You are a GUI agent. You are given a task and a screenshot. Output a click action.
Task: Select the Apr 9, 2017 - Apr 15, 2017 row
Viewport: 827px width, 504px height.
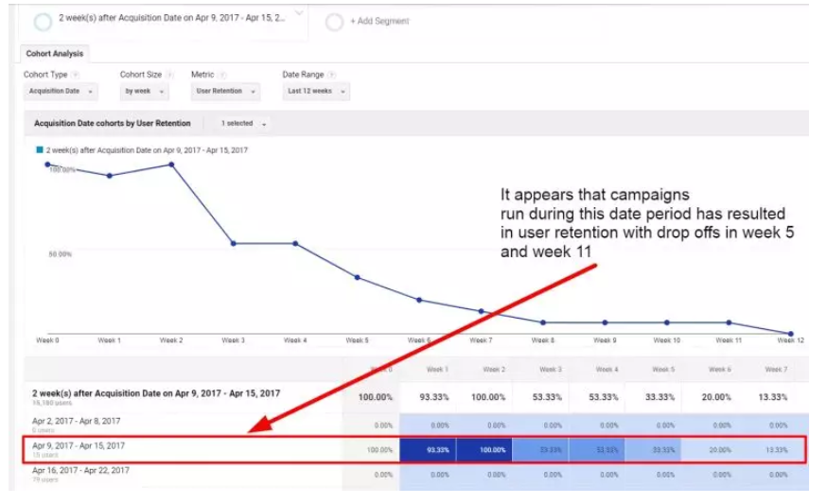coord(78,445)
